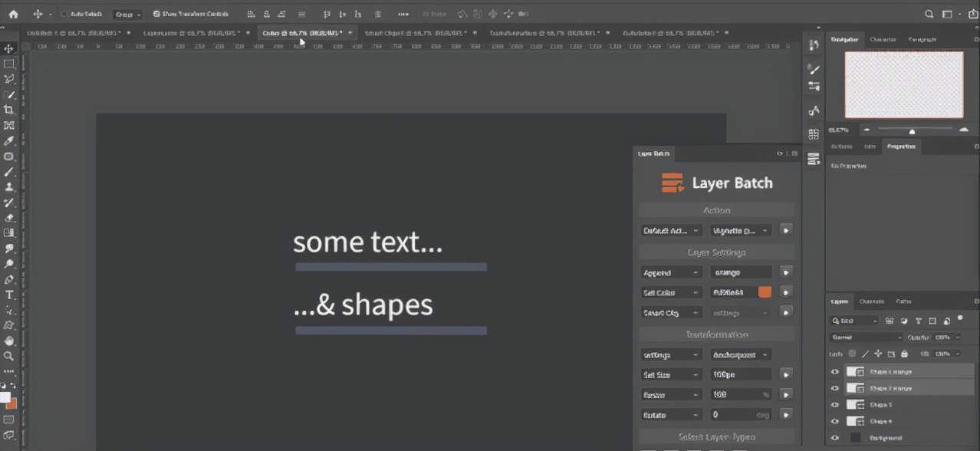Image resolution: width=980 pixels, height=451 pixels.
Task: Open the search magnifier at top right
Action: [x=929, y=14]
